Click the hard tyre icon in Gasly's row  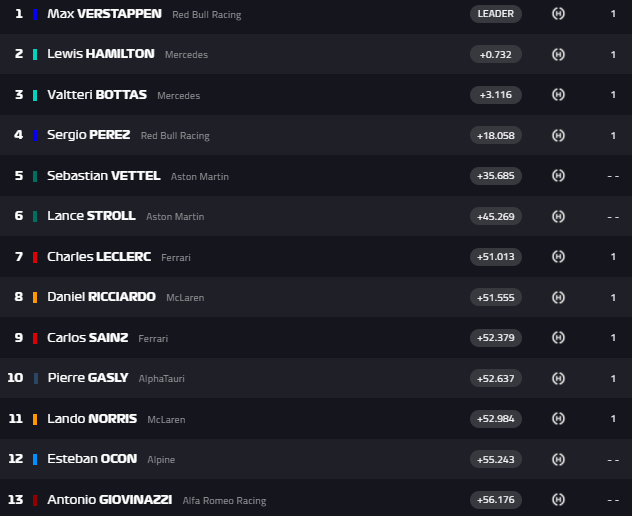[x=558, y=378]
